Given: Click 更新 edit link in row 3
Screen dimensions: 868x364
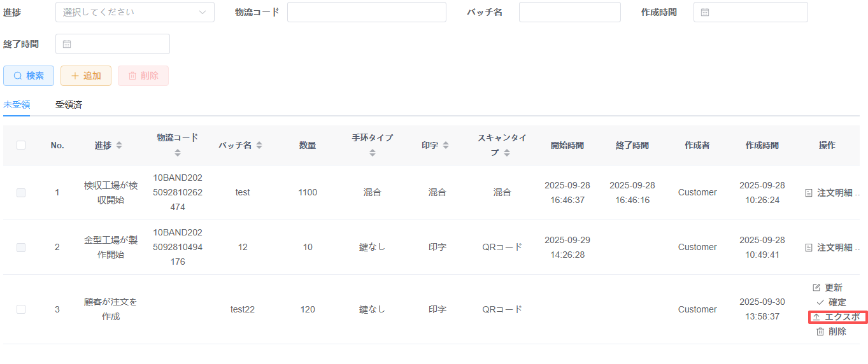Looking at the screenshot, I should pos(827,288).
